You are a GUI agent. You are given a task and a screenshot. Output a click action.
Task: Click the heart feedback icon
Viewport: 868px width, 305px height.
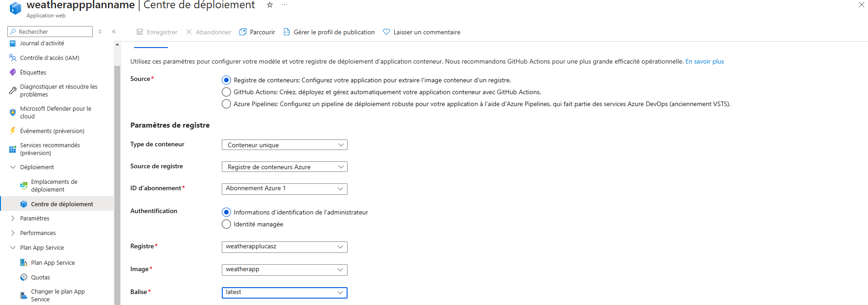point(386,32)
